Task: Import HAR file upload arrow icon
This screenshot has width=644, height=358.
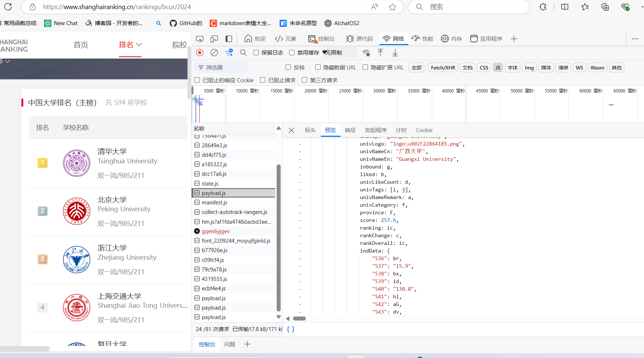Action: click(x=380, y=53)
